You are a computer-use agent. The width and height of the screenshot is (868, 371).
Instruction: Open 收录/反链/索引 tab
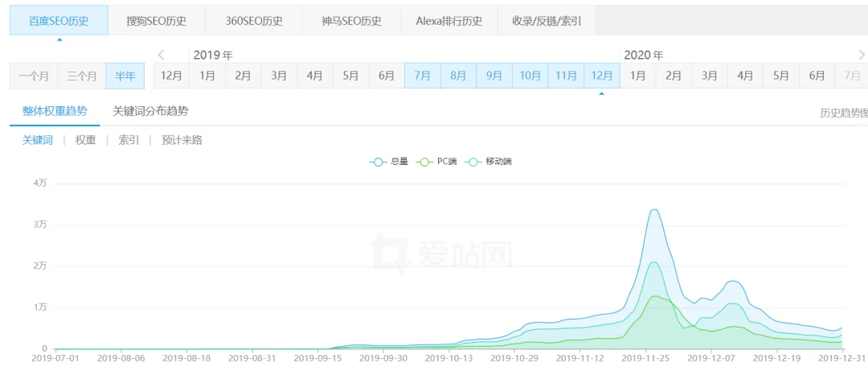tap(547, 21)
